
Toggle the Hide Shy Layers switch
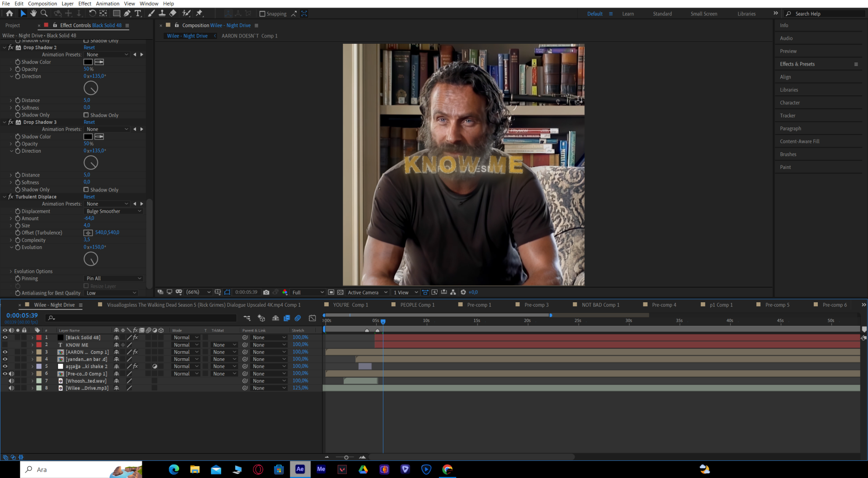[276, 318]
